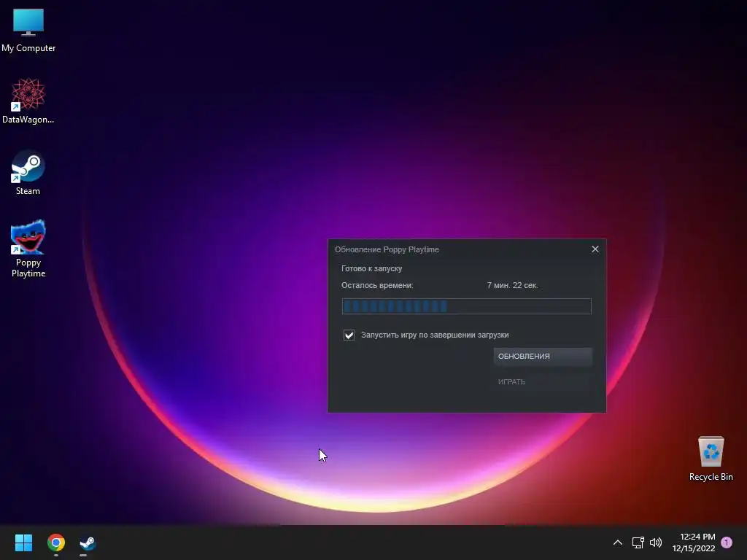Open the clock showing 12:24 PM

coord(694,542)
